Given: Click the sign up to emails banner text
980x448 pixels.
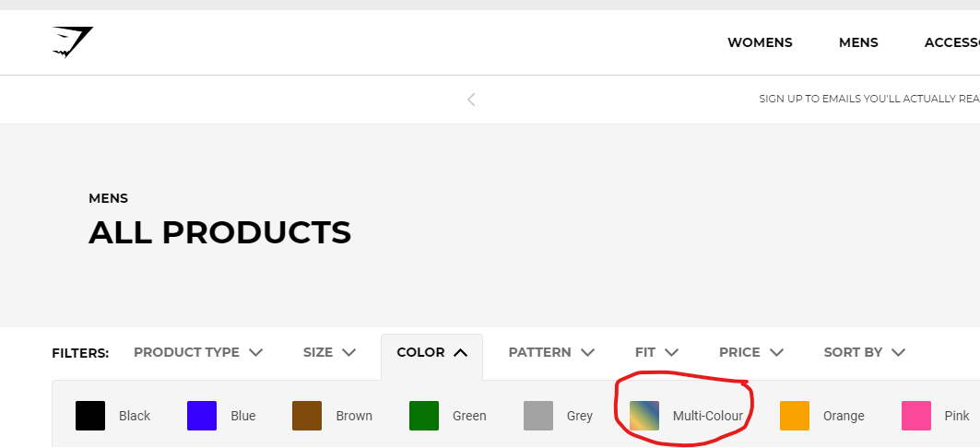Looking at the screenshot, I should click(868, 99).
